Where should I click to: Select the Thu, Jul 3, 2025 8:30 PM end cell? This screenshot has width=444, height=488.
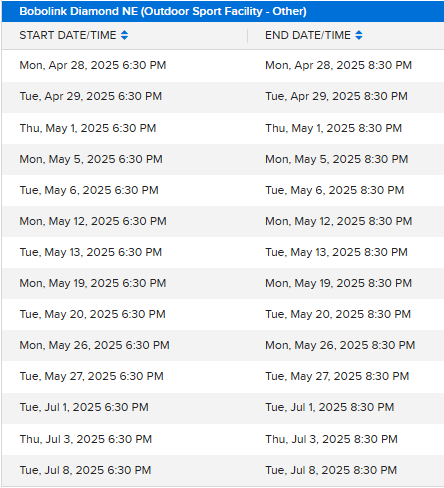(x=331, y=439)
